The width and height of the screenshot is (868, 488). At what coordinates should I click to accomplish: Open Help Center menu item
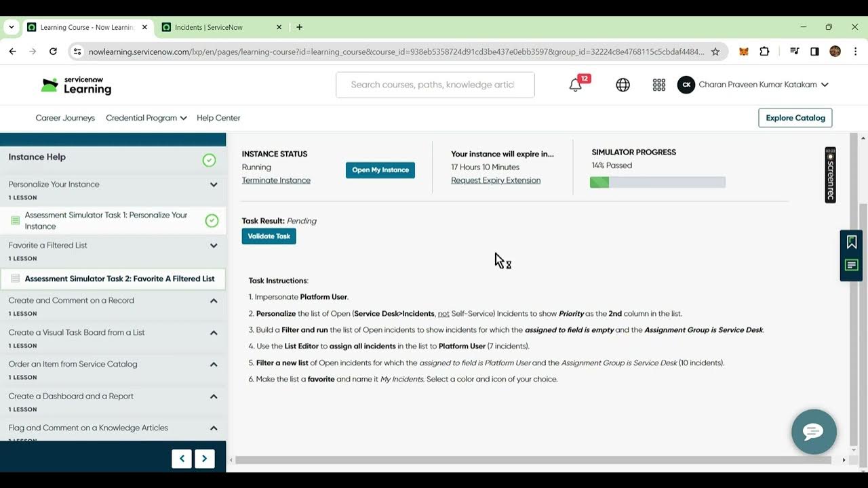218,118
